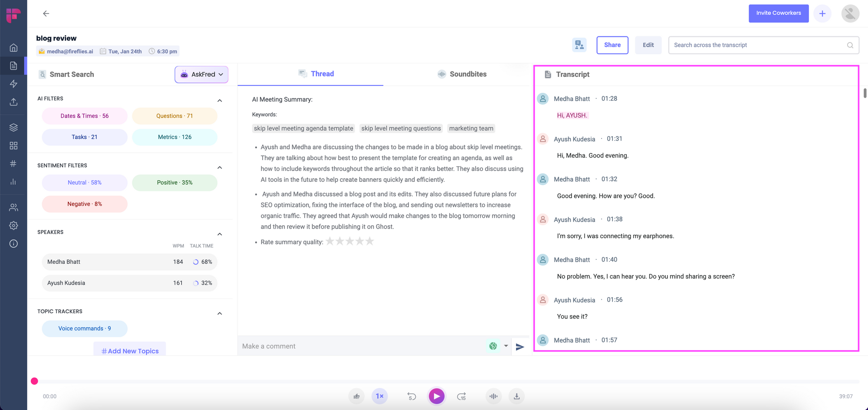This screenshot has height=410, width=868.
Task: Select the Notebook icon in the sidebar
Action: tap(13, 66)
